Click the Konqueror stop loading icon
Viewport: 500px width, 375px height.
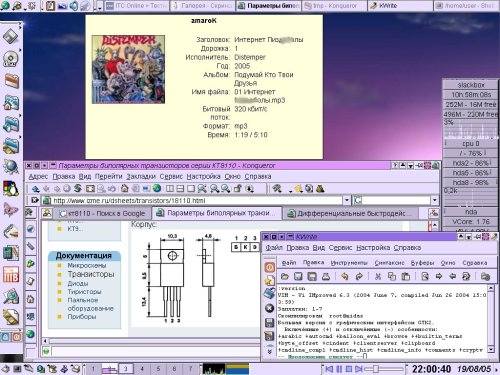[67, 189]
